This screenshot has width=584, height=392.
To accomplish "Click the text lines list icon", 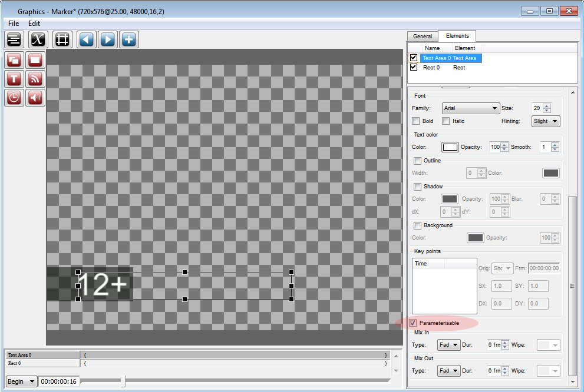I will pyautogui.click(x=14, y=39).
